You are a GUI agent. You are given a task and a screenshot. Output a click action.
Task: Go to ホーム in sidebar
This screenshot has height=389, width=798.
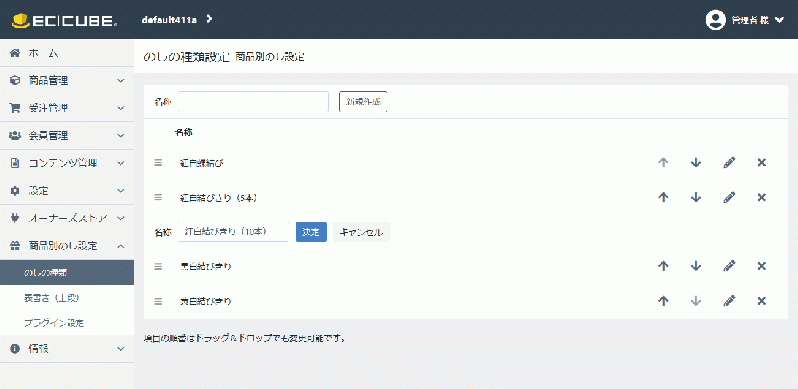click(x=67, y=53)
